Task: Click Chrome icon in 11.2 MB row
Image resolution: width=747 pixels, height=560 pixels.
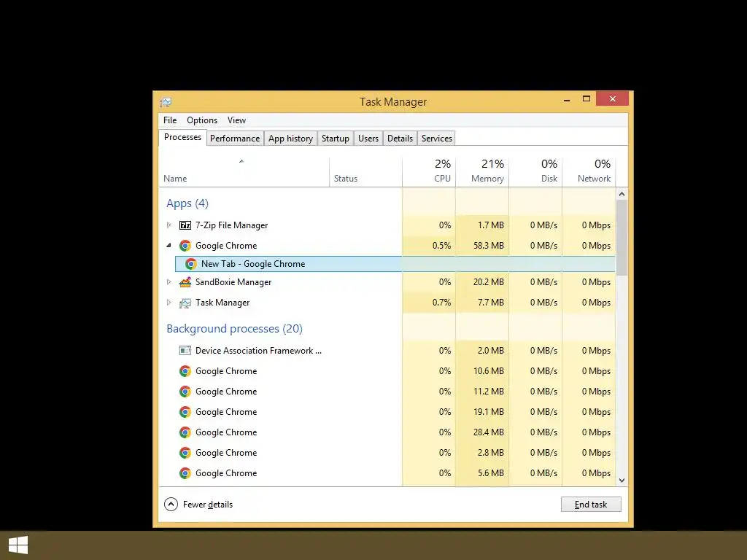Action: (x=185, y=392)
